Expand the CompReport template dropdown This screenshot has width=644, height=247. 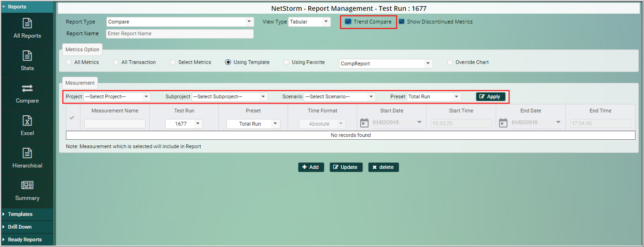386,64
